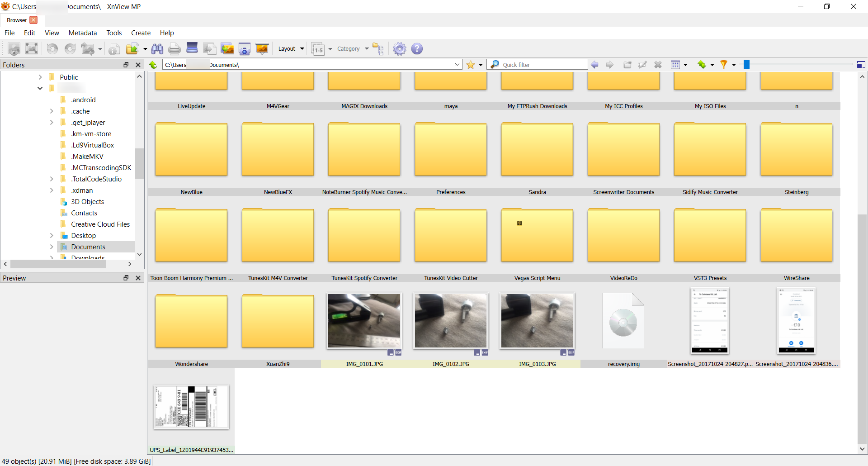Select the UPS_Label thumbnail
This screenshot has height=466, width=868.
pos(191,407)
